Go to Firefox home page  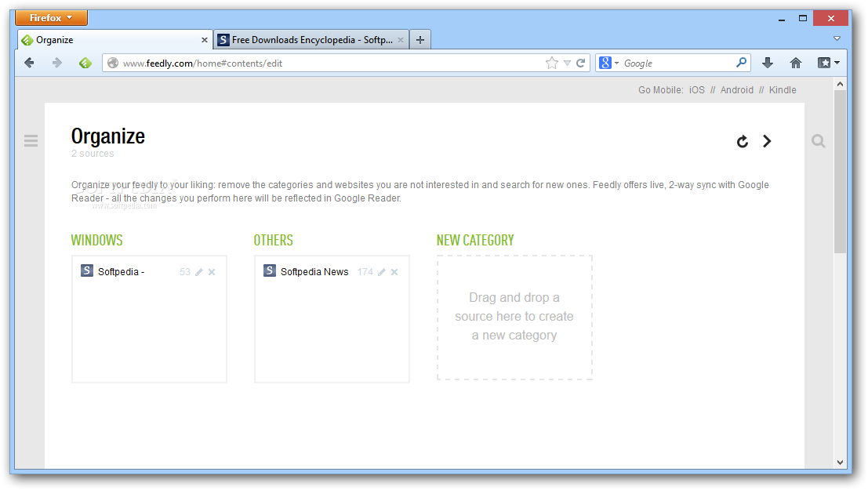pyautogui.click(x=796, y=64)
